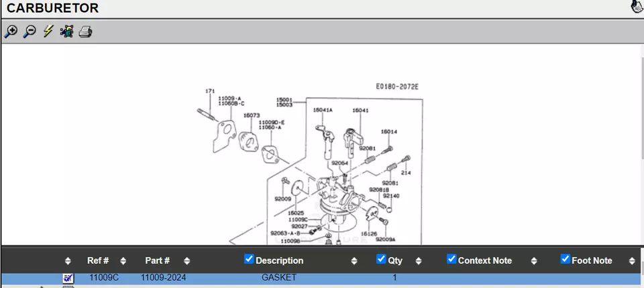Print the carburetor diagram

(x=85, y=31)
